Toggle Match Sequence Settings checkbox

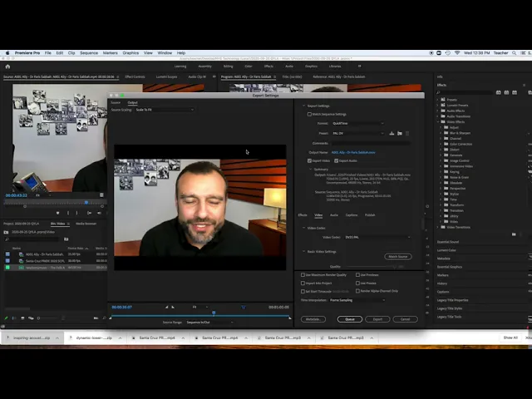tap(309, 115)
